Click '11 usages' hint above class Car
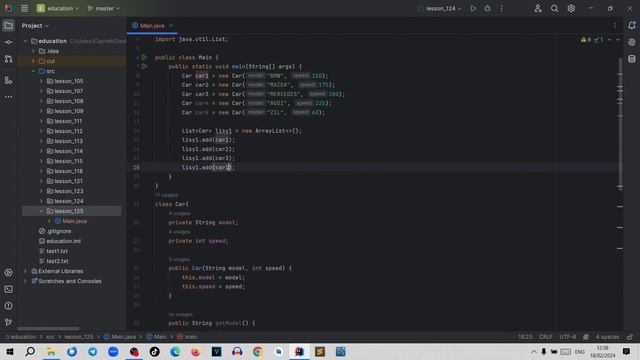Image resolution: width=640 pixels, height=360 pixels. pos(167,196)
